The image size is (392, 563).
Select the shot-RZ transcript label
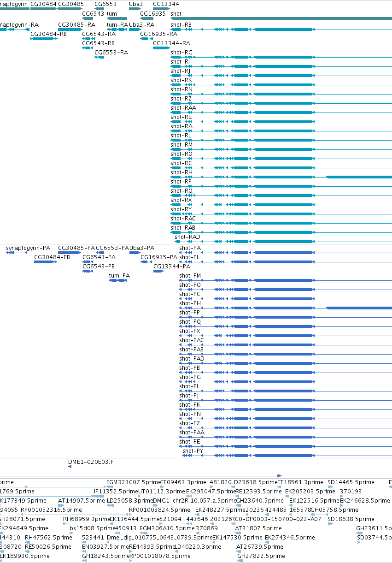coord(181,98)
